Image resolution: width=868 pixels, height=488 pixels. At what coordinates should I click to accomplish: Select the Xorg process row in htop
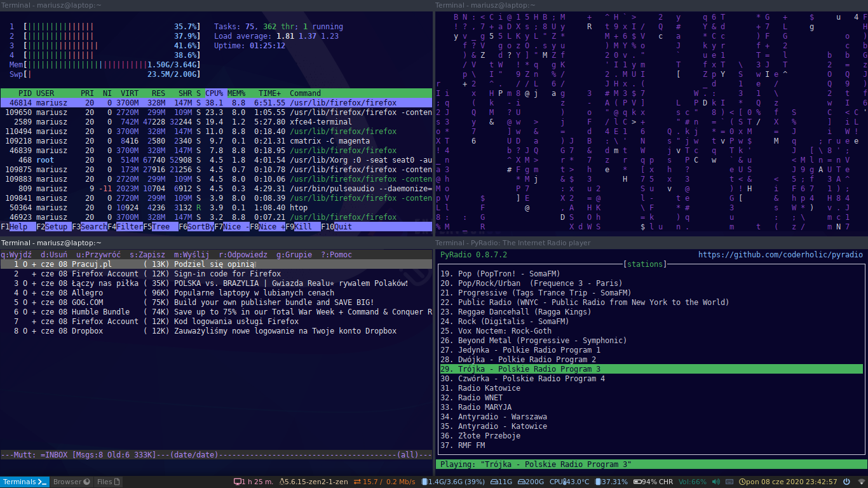(x=216, y=160)
